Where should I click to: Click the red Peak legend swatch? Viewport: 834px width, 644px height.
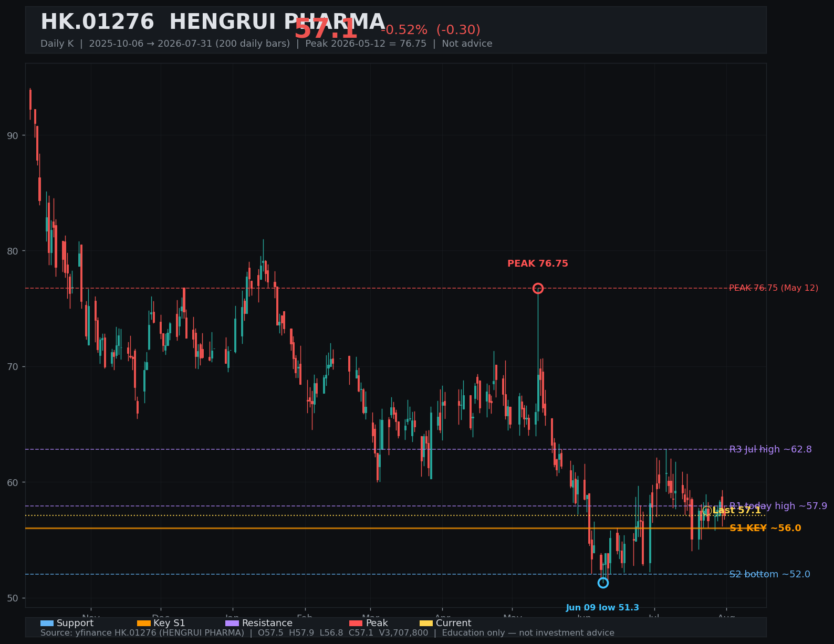click(356, 624)
